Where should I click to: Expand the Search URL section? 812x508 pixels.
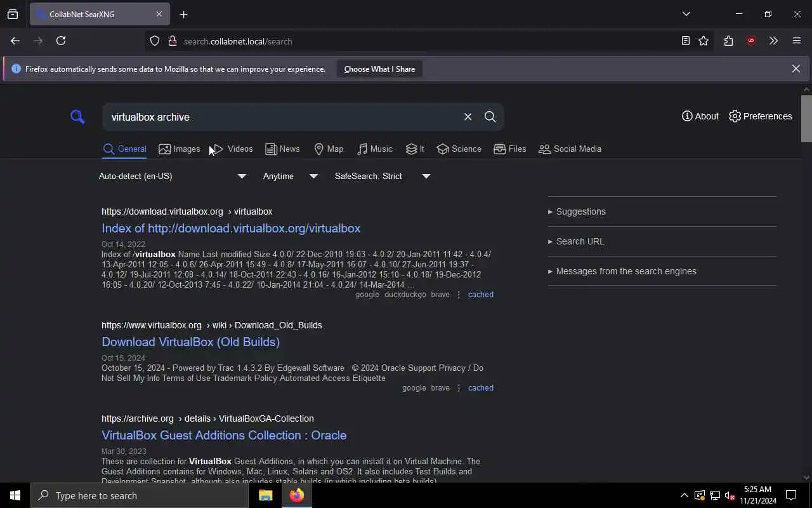(662, 241)
